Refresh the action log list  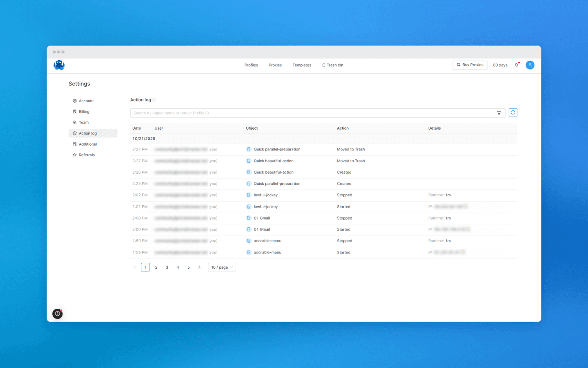(513, 113)
